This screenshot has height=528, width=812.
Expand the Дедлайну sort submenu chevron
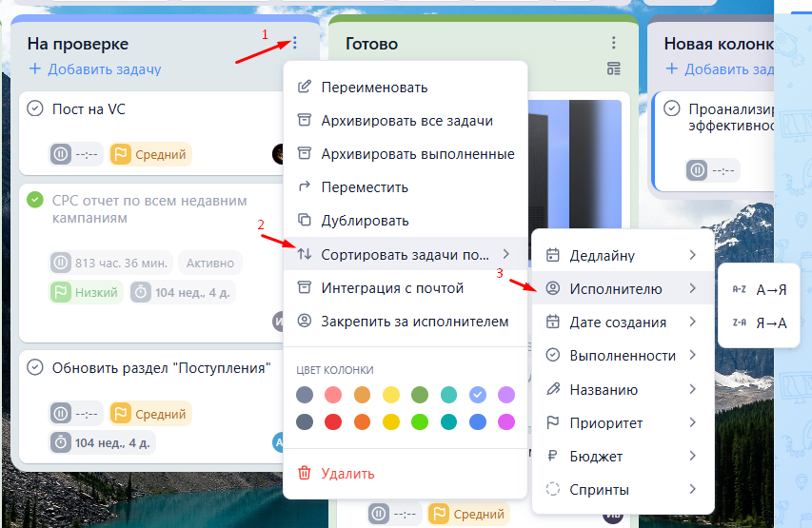click(692, 255)
